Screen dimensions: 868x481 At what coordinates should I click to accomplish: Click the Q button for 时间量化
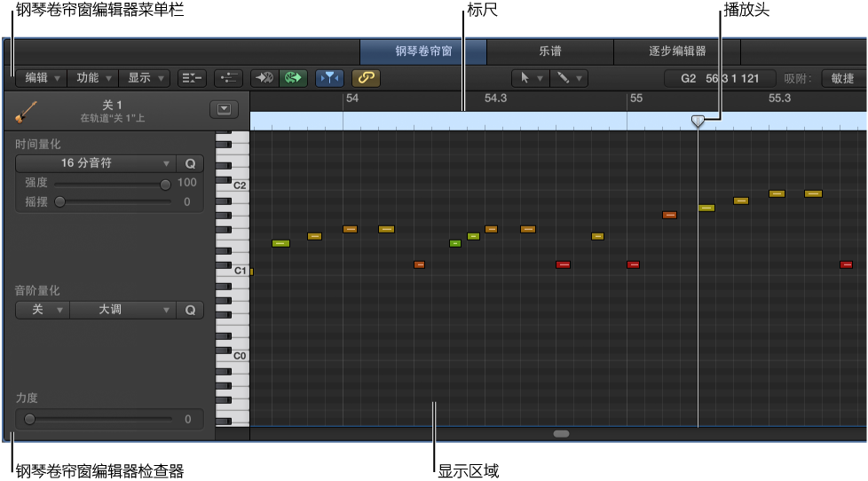(x=190, y=163)
